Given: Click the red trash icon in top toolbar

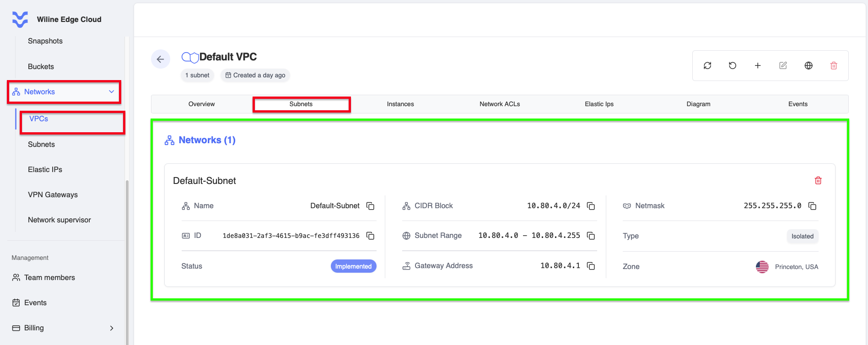Looking at the screenshot, I should coord(834,65).
